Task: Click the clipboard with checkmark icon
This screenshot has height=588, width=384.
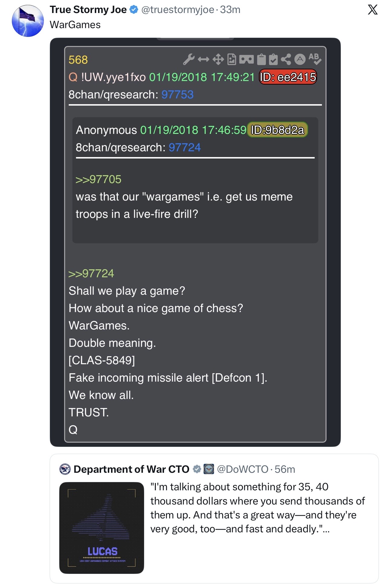Action: [273, 59]
